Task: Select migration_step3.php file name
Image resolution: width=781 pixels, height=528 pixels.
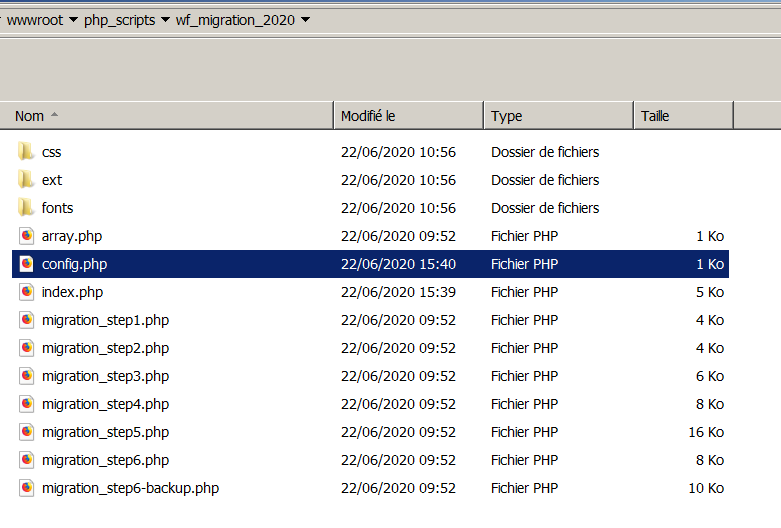Action: click(105, 376)
